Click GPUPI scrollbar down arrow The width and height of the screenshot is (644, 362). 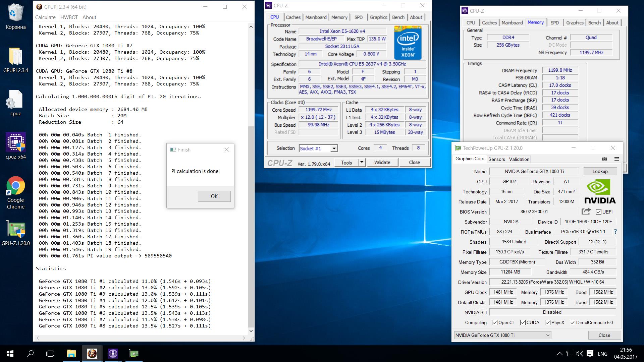point(251,331)
